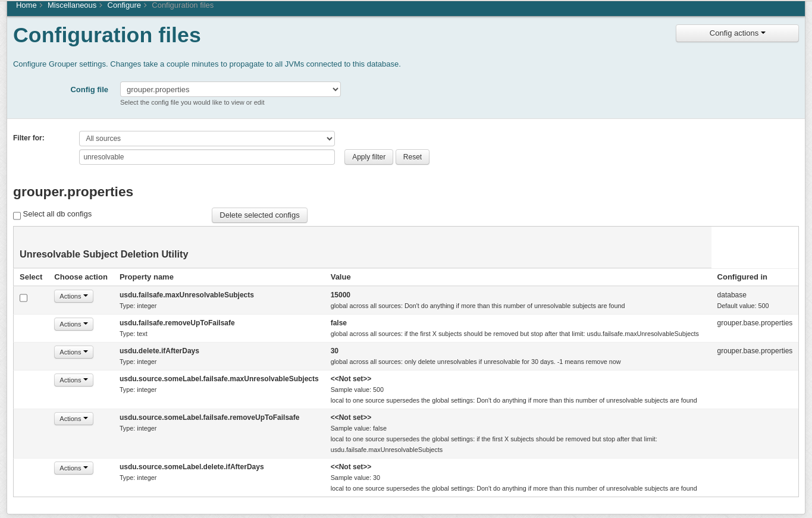Click the Reset filter button

412,157
